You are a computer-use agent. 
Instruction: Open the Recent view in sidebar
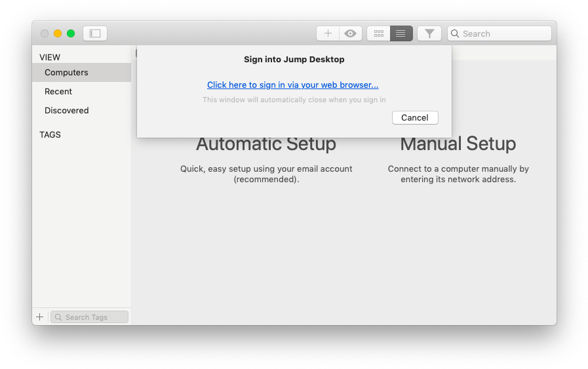click(58, 92)
